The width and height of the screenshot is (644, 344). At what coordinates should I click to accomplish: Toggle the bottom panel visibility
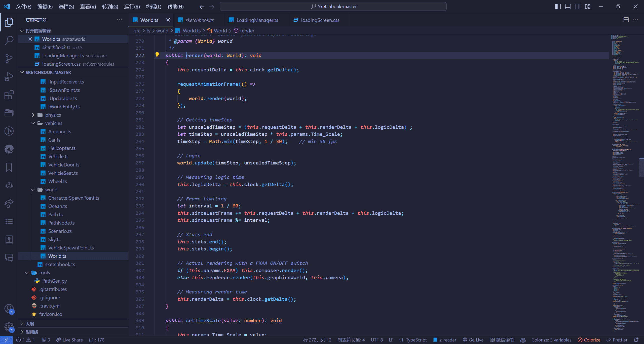[x=568, y=7]
